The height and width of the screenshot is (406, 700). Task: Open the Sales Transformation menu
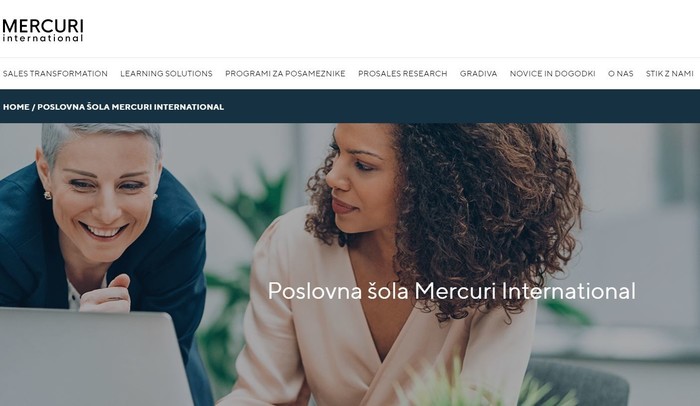pyautogui.click(x=55, y=74)
